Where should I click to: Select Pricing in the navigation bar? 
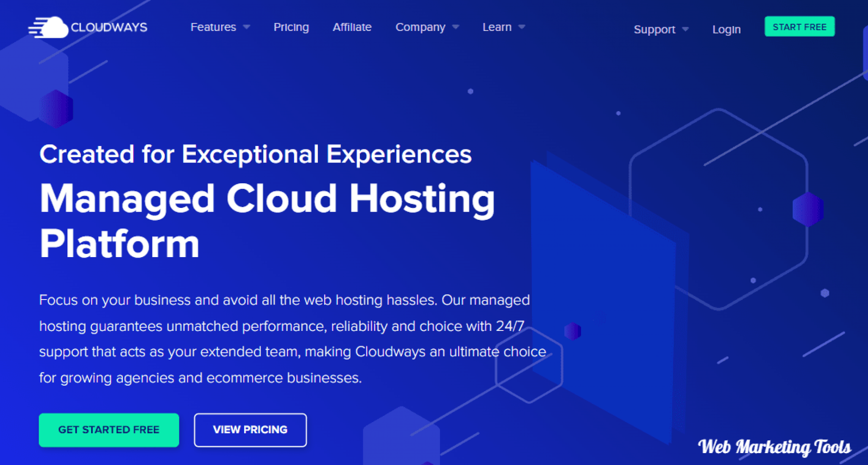(291, 27)
